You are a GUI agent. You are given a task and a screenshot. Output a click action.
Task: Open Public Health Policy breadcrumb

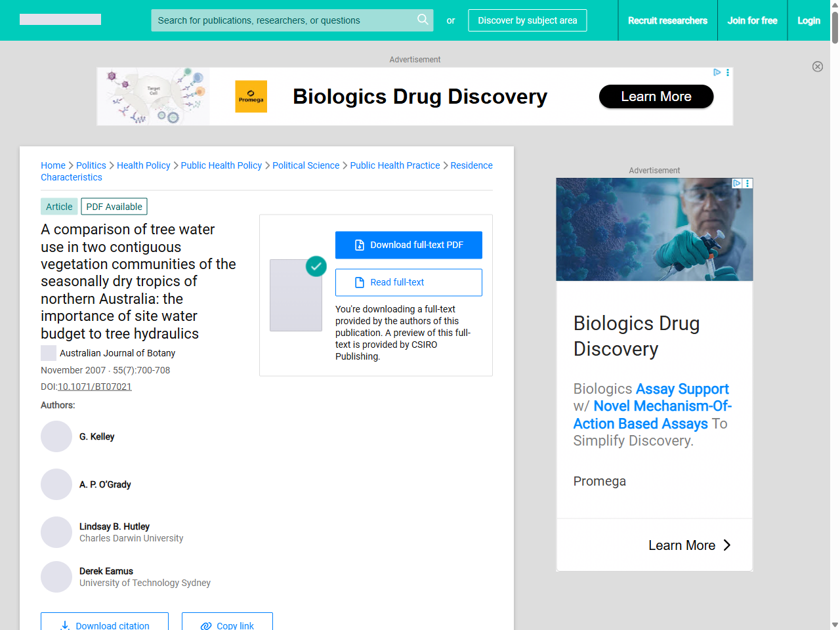[x=221, y=165]
